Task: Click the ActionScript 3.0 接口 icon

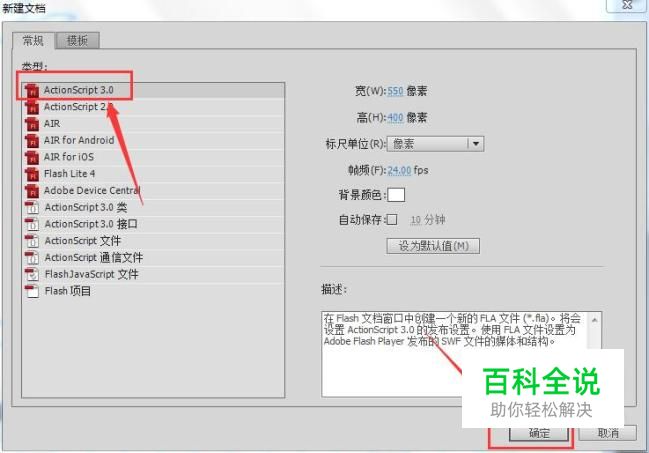Action: point(32,224)
